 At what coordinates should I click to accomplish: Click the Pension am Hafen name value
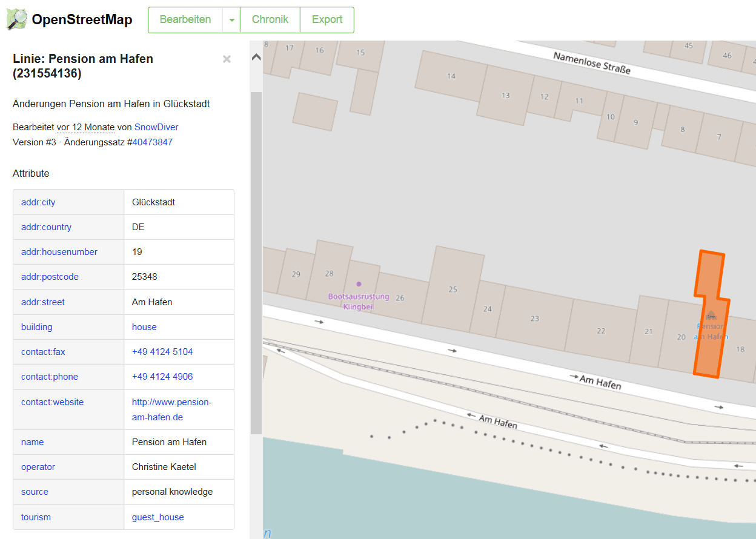(169, 442)
